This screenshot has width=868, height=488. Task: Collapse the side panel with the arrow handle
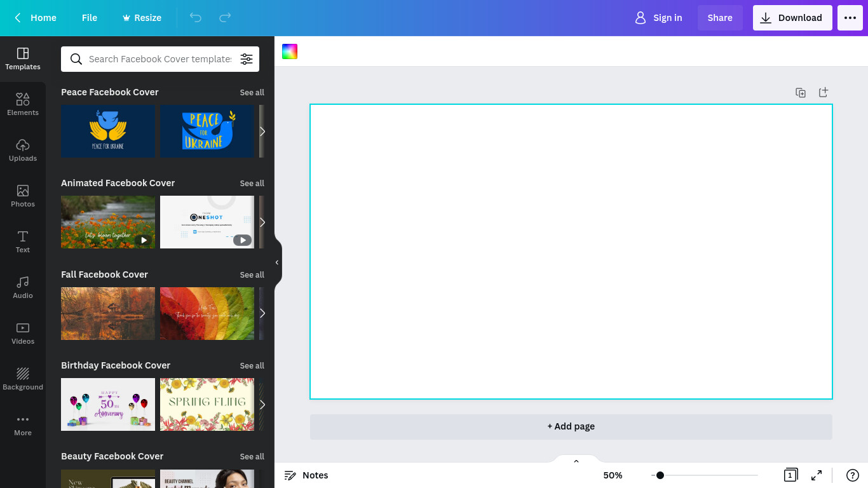coord(277,262)
